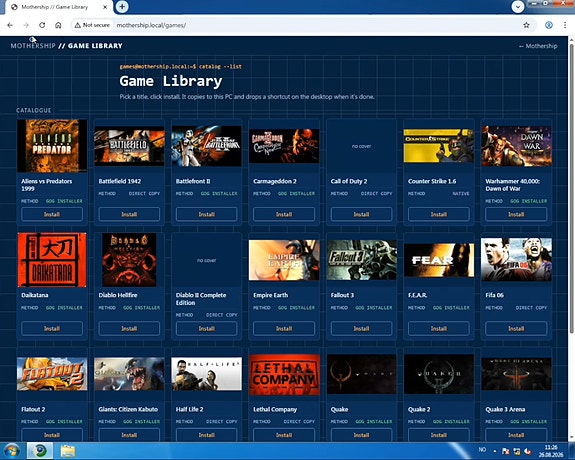The width and height of the screenshot is (575, 460).
Task: Show hidden system tray icons arrow
Action: click(495, 451)
